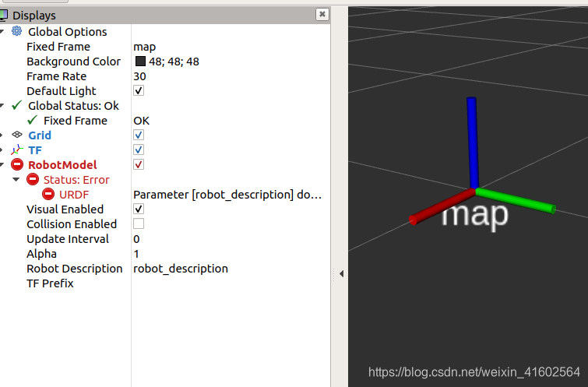Click the Displays panel title
The width and height of the screenshot is (588, 387).
pos(34,16)
